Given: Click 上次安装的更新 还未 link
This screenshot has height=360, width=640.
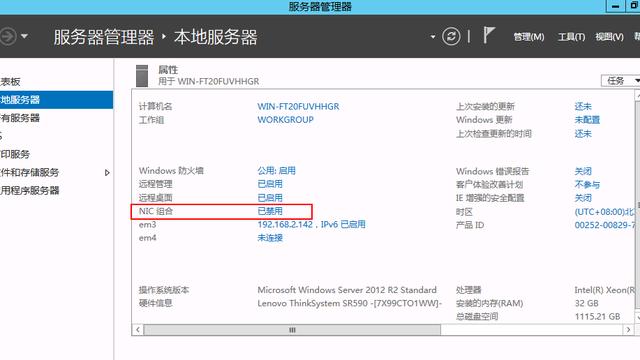Looking at the screenshot, I should 583,107.
